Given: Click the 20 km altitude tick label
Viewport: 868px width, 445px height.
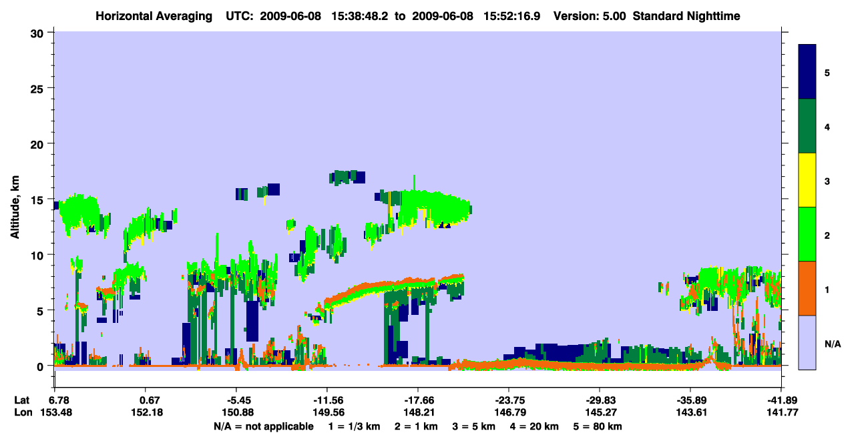Looking at the screenshot, I should tap(38, 143).
